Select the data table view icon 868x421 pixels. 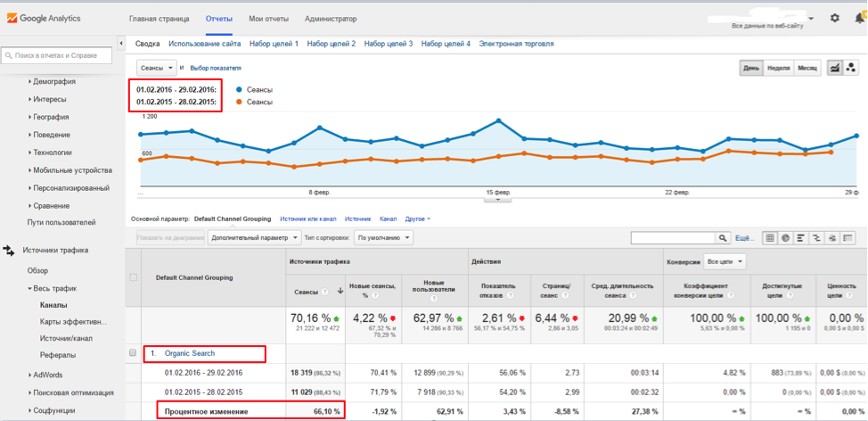(769, 237)
